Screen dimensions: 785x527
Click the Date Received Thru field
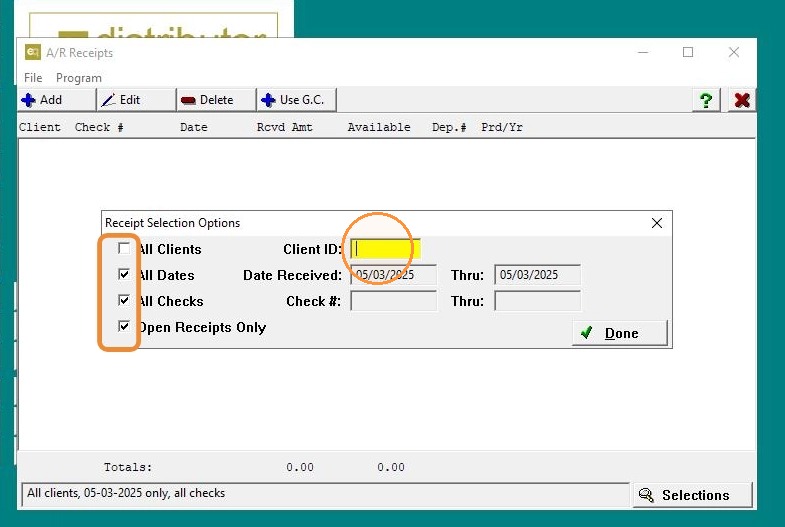pyautogui.click(x=537, y=275)
